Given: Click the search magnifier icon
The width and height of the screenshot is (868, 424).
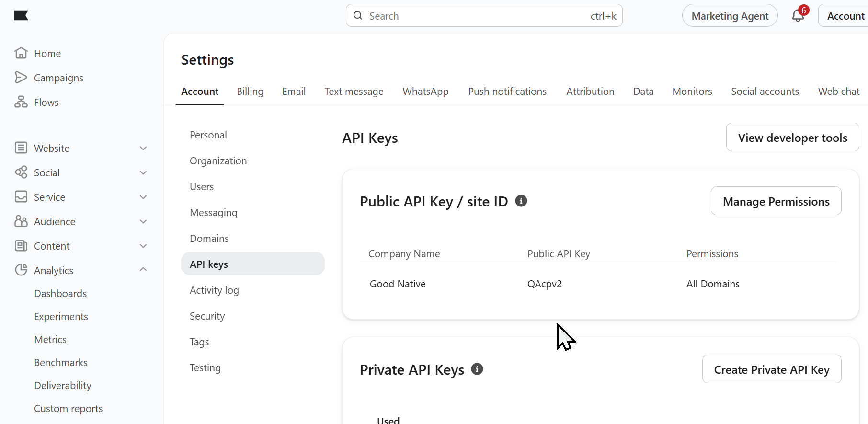Looking at the screenshot, I should pos(358,16).
